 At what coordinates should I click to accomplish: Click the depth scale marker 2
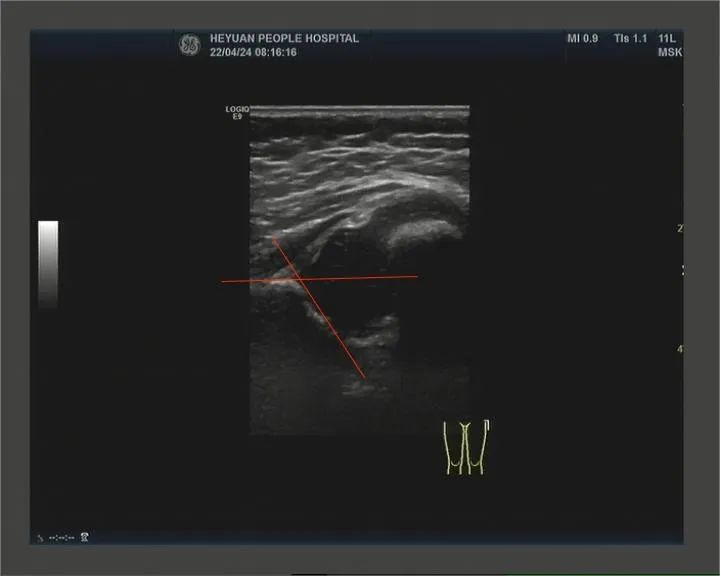(x=680, y=229)
